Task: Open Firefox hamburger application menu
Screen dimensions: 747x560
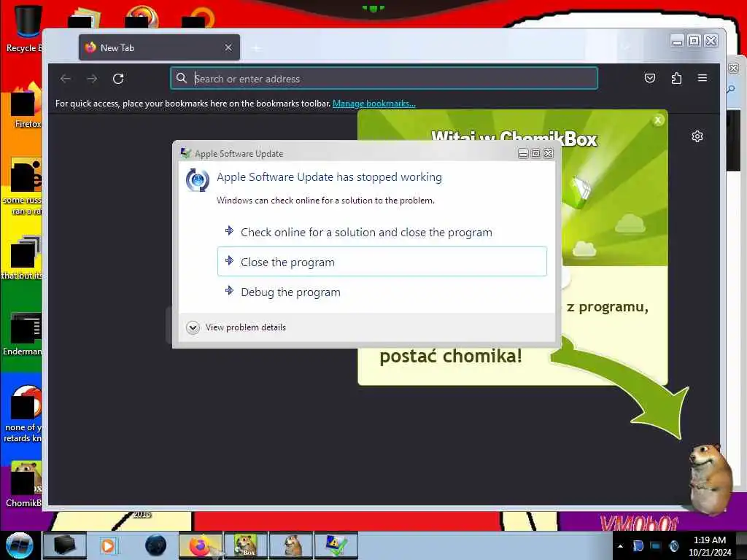Action: coord(703,78)
